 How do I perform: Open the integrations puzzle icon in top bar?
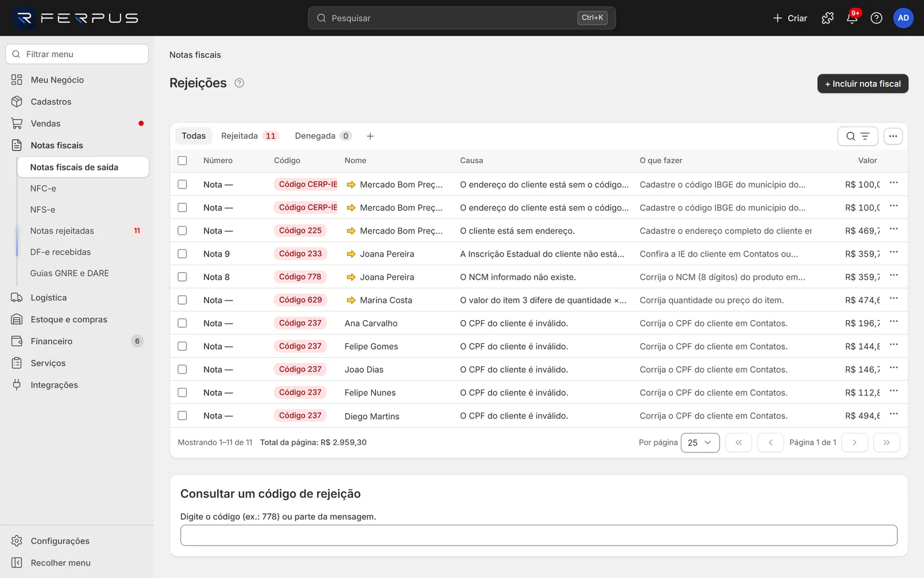coord(828,18)
